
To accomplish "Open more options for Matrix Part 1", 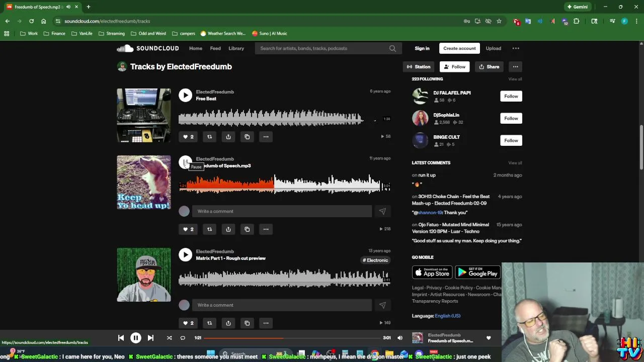I will point(266,323).
